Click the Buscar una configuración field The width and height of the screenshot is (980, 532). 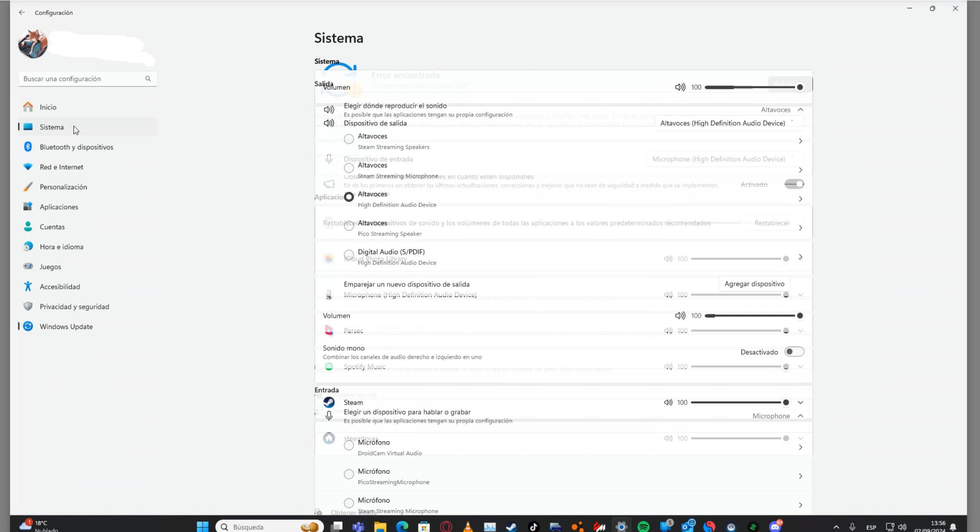click(x=88, y=79)
